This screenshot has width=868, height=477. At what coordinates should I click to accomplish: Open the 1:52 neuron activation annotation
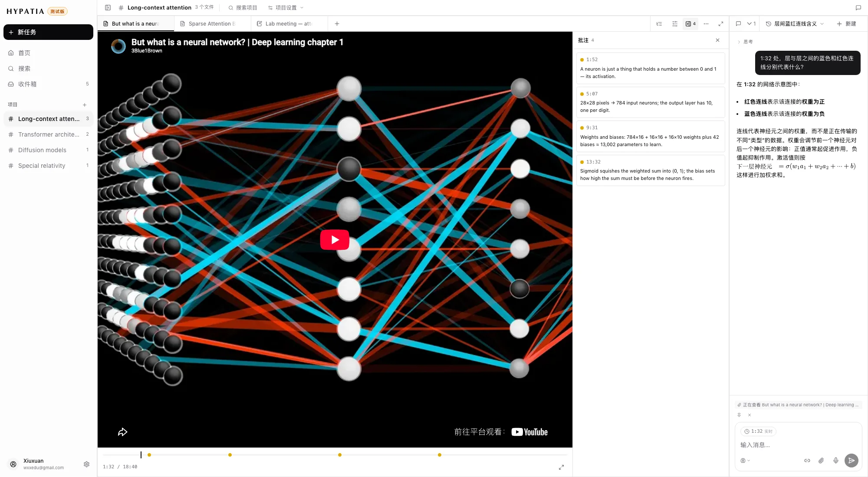click(x=651, y=69)
